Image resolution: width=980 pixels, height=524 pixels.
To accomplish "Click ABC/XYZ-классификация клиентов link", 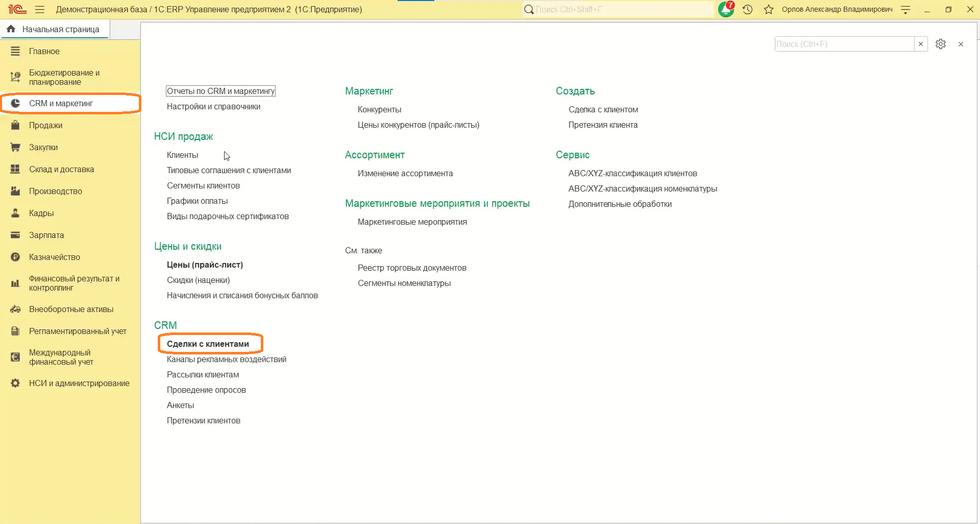I will point(632,173).
